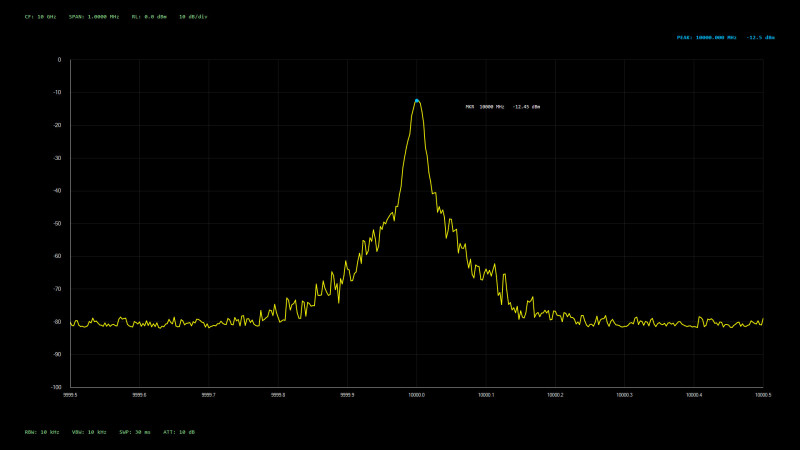Viewport: 800px width, 450px height.
Task: Click the -80 label on amplitude axis
Action: 57,322
